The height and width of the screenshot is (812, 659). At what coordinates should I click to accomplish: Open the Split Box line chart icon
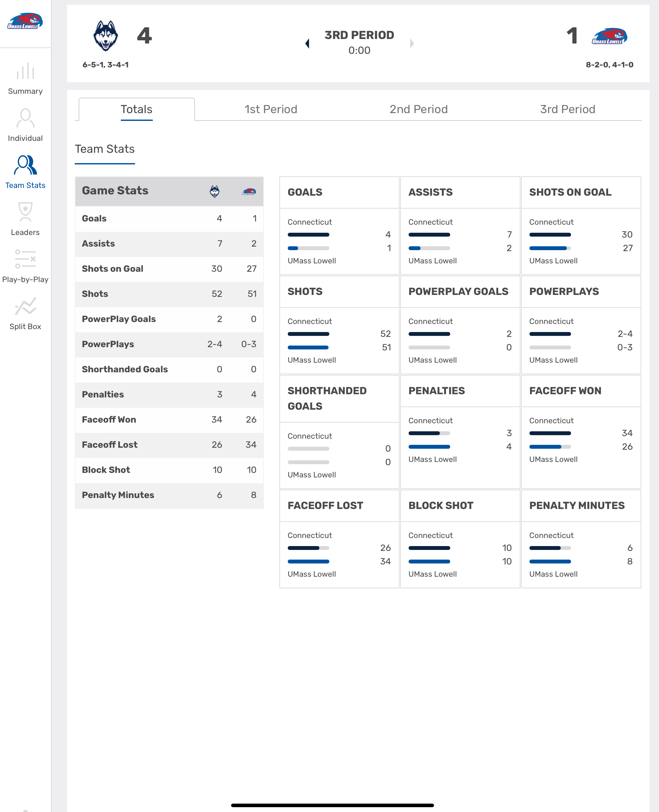[25, 306]
